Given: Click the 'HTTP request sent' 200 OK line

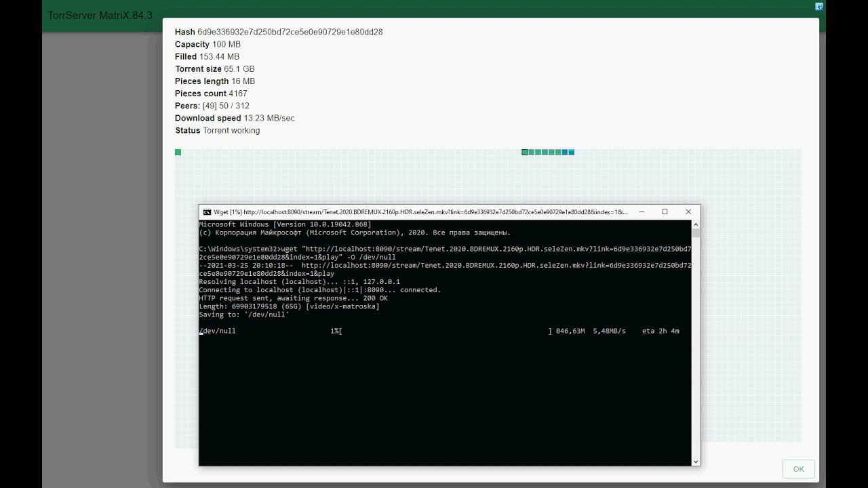Looking at the screenshot, I should point(293,298).
